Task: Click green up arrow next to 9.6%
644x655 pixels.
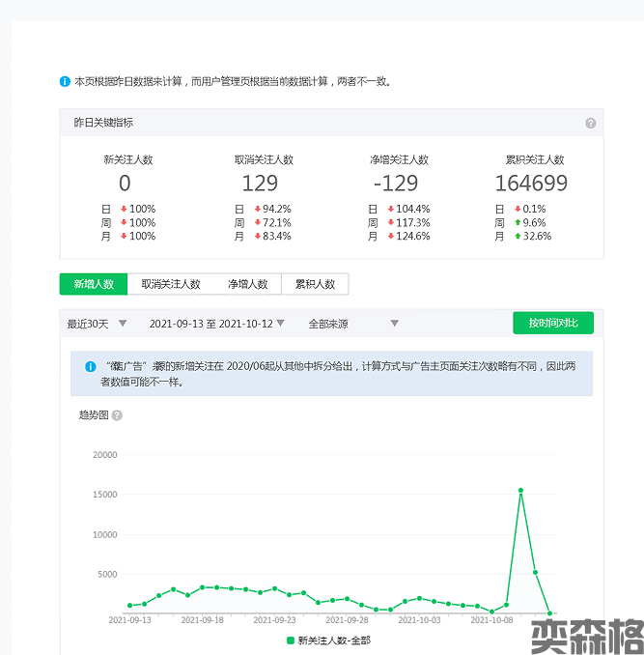Action: 518,223
